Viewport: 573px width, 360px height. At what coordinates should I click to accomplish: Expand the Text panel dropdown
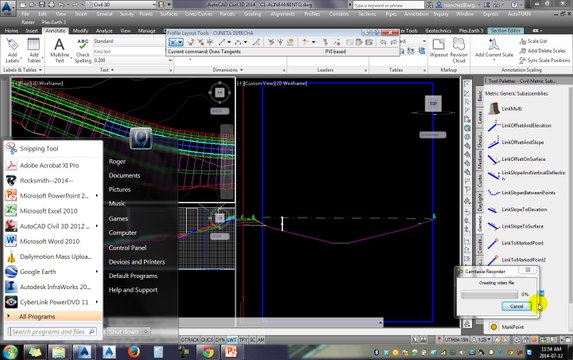click(x=107, y=70)
